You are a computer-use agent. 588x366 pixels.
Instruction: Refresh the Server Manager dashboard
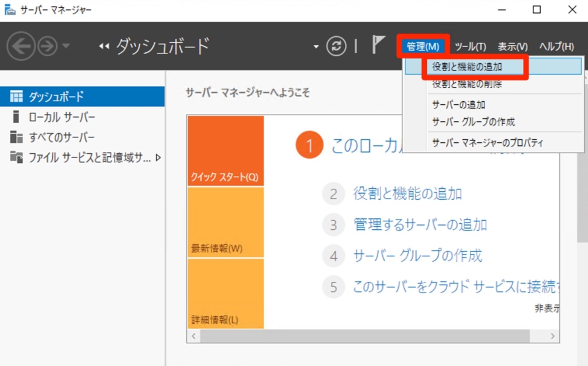click(336, 46)
